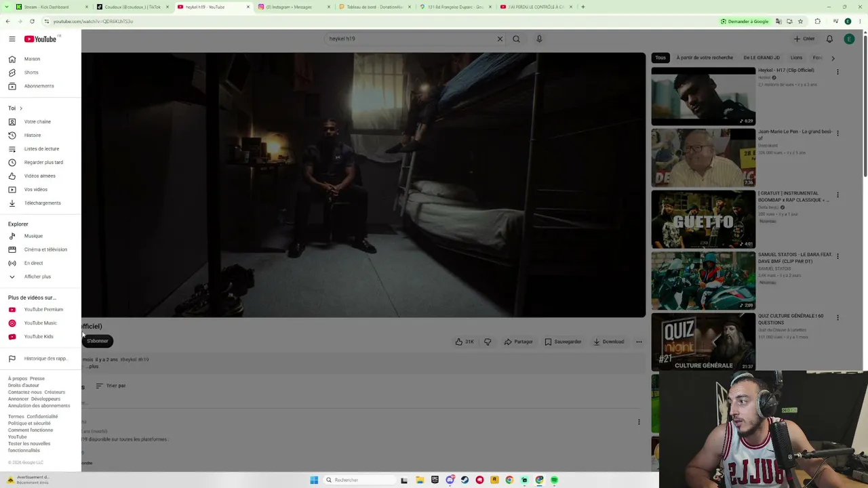The image size is (868, 488).
Task: Open options for QUIZ CULTURE GÉNÉRALE video
Action: click(x=837, y=317)
